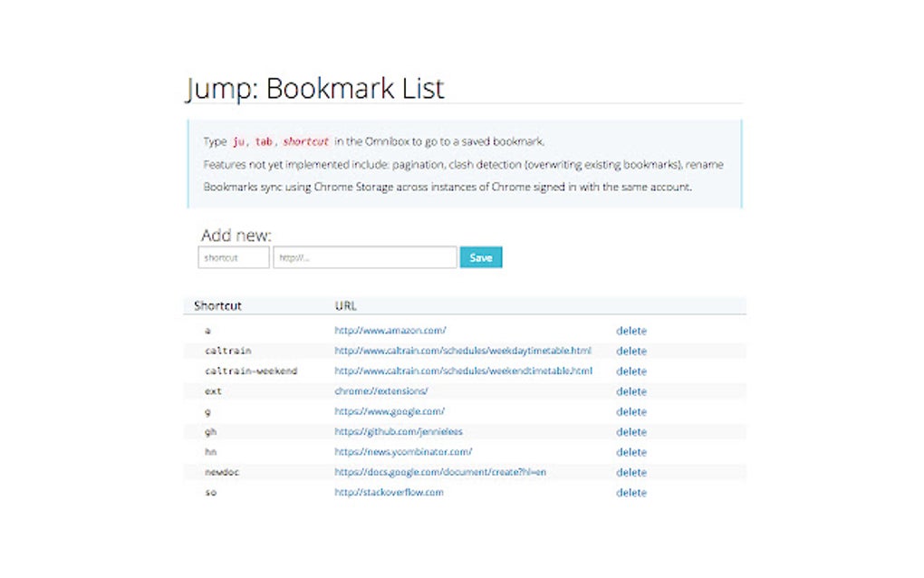This screenshot has height=578, width=924.
Task: Click the Save button
Action: (480, 258)
